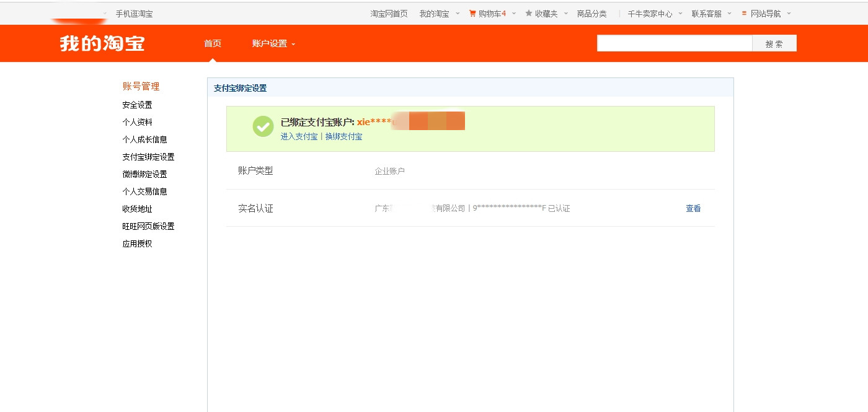
Task: Select 支付宝绑定设置 in the sidebar
Action: tap(148, 157)
